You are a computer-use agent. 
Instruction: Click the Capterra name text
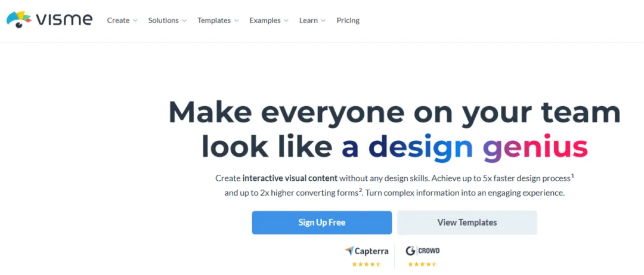[x=371, y=251]
